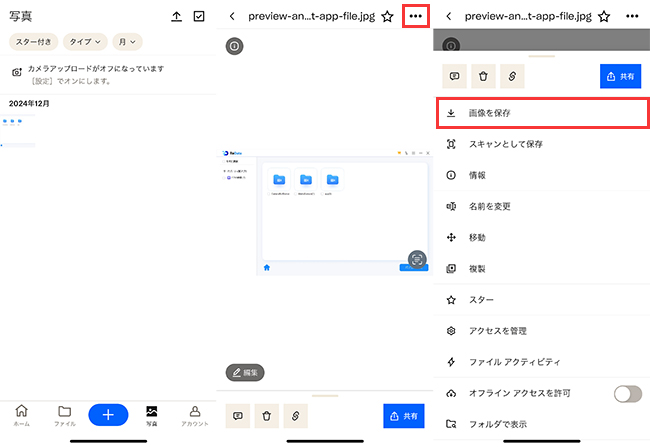Toggle the オフライン アクセスを許可 switch
Screen dimensions: 650x447
(x=628, y=394)
